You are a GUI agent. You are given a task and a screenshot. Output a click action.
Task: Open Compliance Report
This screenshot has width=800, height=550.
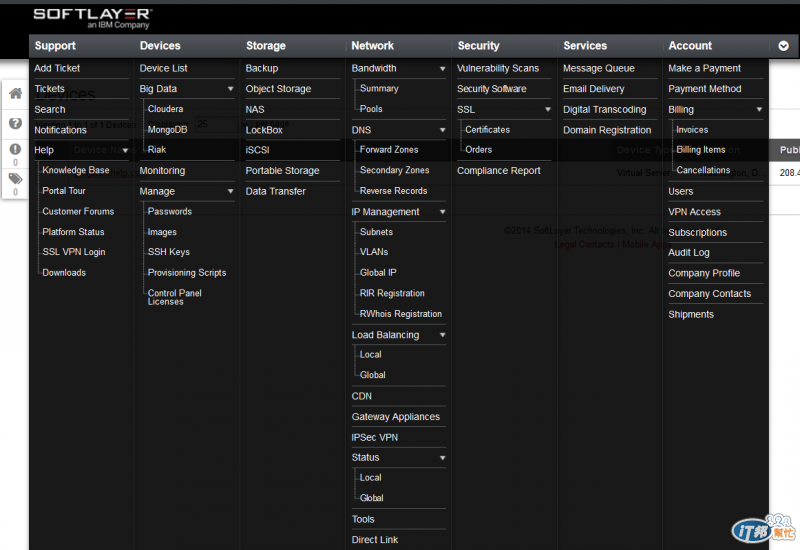coord(498,171)
